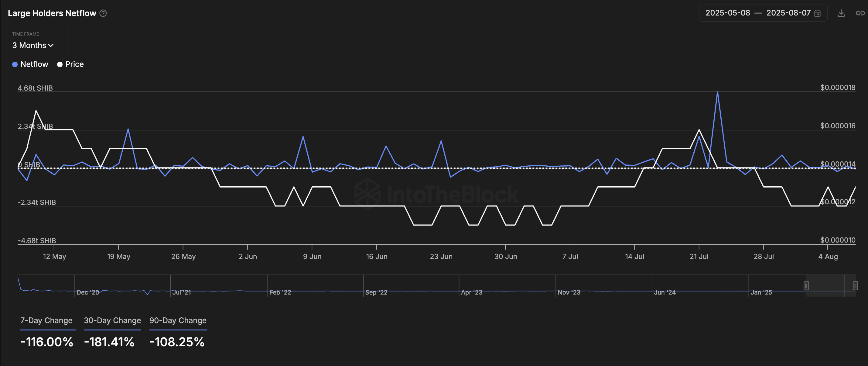
Task: Click the blue Netflow legend dot
Action: click(15, 64)
